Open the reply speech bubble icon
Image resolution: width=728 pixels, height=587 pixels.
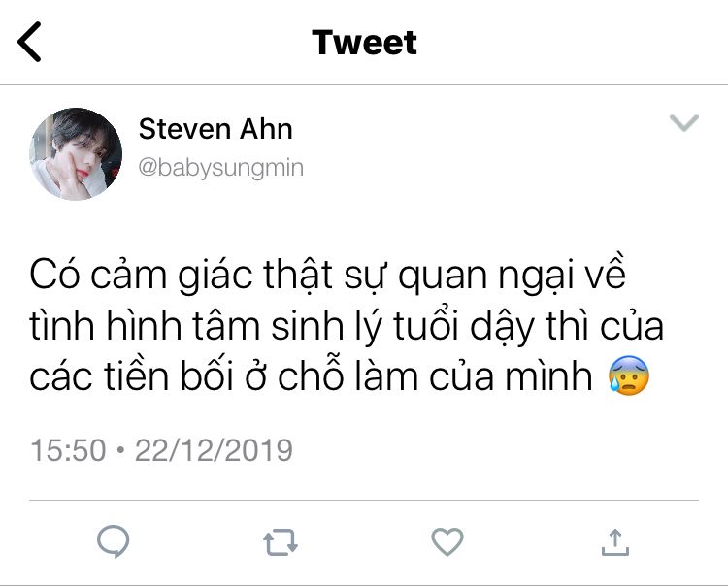pos(113,541)
